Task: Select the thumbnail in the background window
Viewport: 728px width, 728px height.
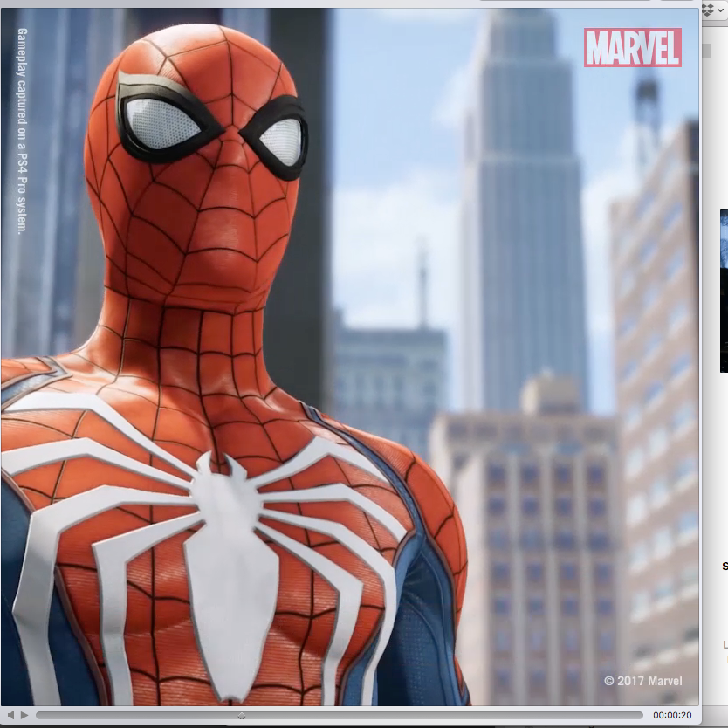Action: 724,291
